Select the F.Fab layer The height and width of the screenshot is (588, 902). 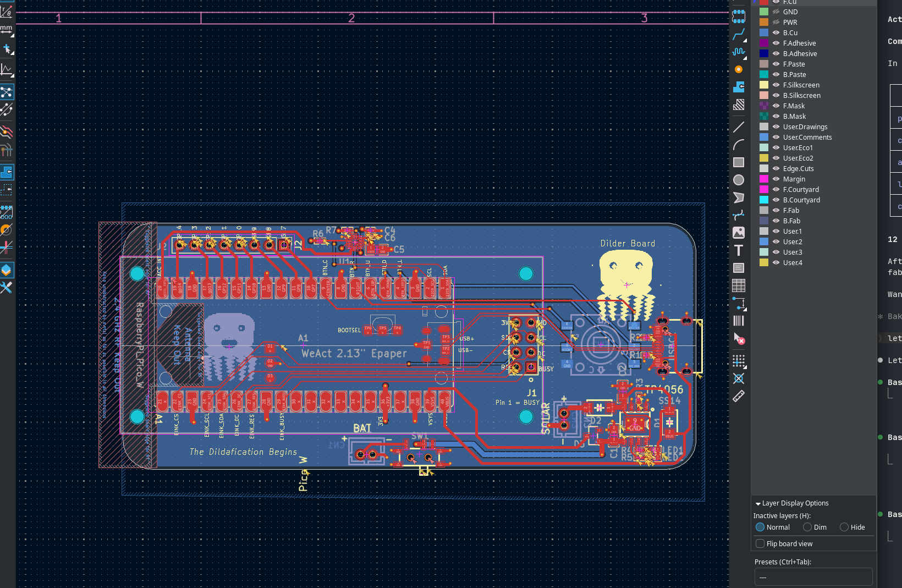pos(791,210)
